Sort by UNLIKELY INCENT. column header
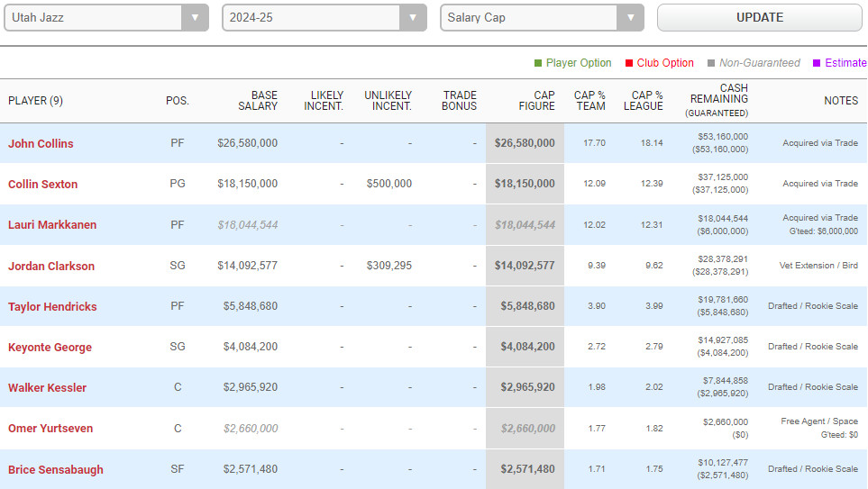The height and width of the screenshot is (489, 868). 388,101
